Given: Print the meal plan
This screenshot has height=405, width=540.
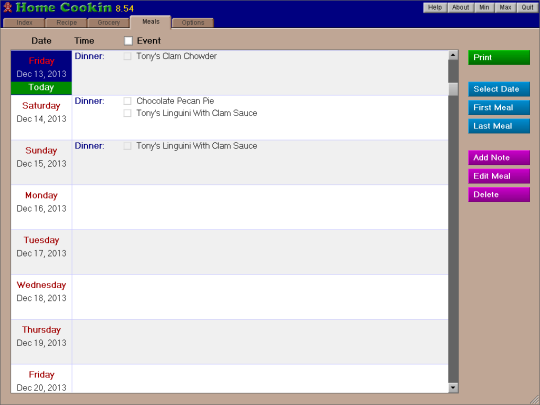Looking at the screenshot, I should point(499,58).
